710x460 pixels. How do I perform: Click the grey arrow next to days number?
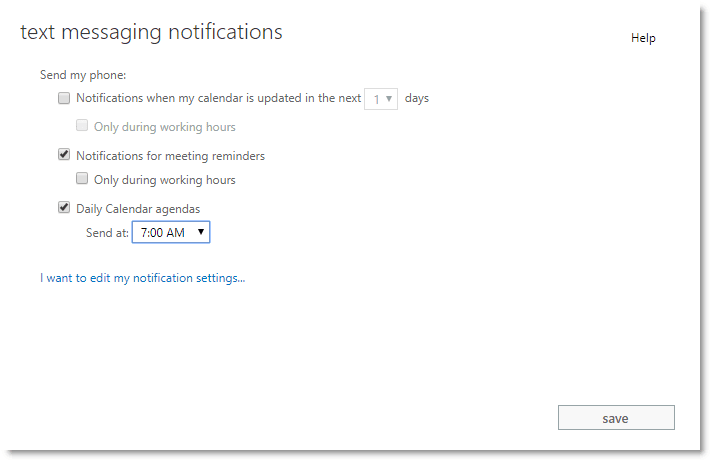[389, 99]
